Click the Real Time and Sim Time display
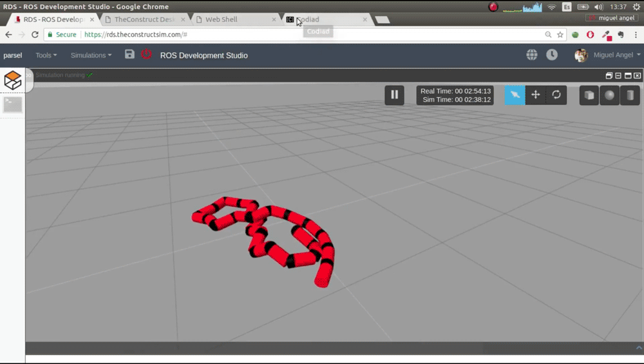 pos(455,95)
